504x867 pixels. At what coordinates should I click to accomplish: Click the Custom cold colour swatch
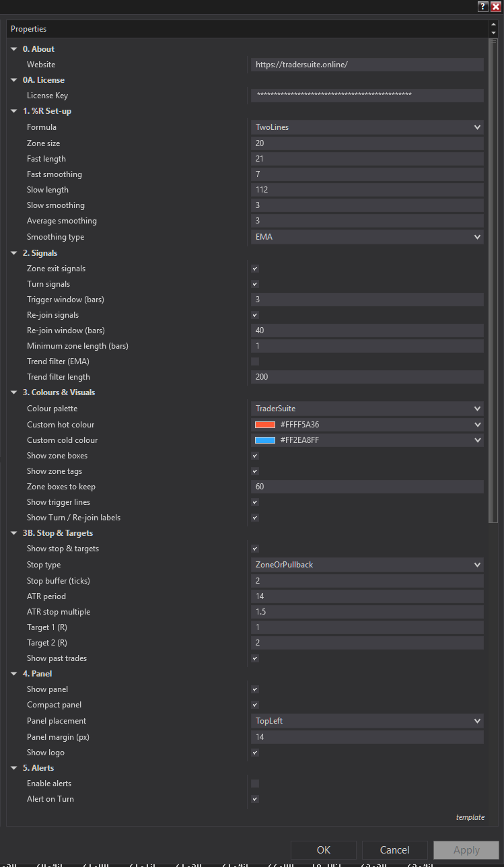[265, 440]
